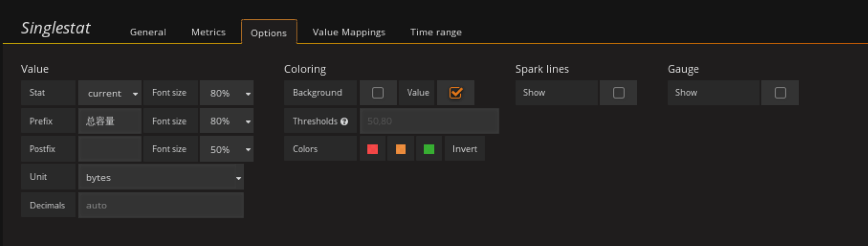Screen dimensions: 868x246
Task: Click the Invert colors button
Action: point(464,149)
